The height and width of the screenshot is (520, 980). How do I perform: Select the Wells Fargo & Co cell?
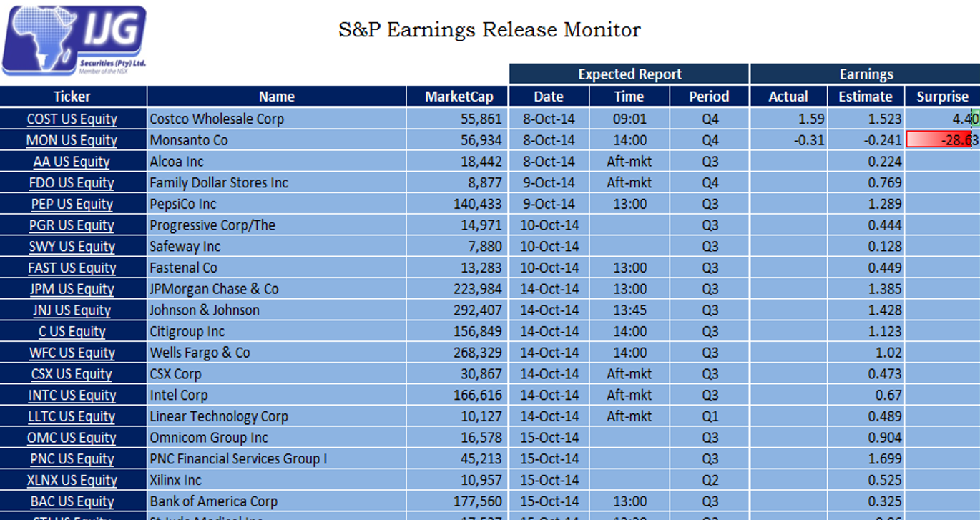tap(277, 353)
